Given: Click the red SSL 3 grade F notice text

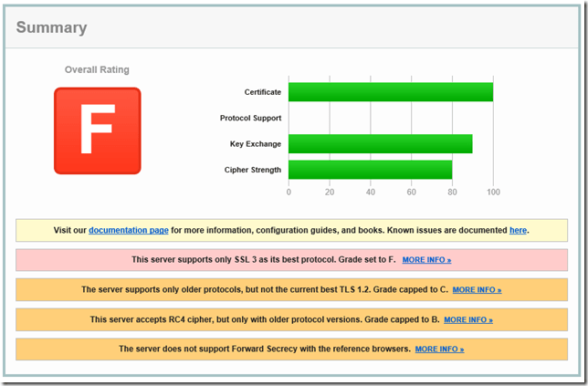Looking at the screenshot, I should [263, 260].
